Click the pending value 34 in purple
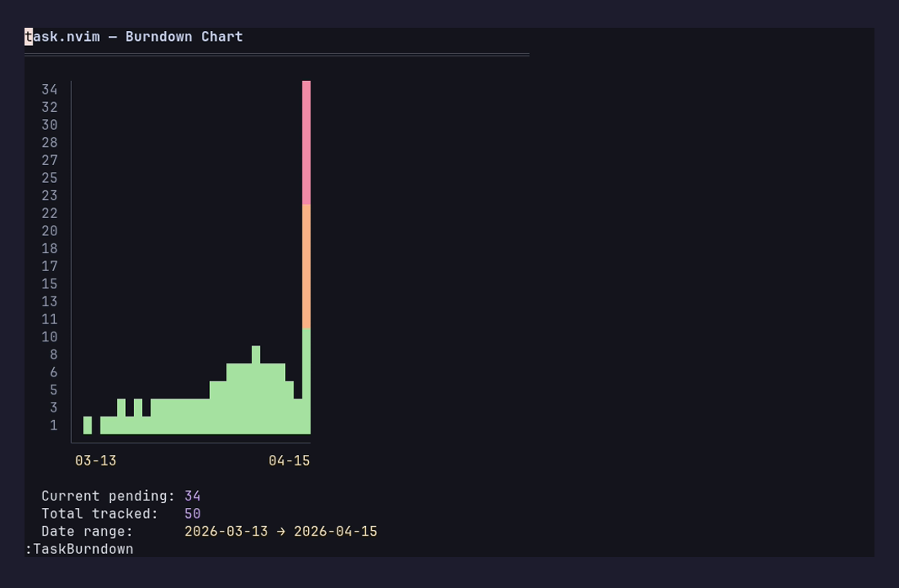The height and width of the screenshot is (588, 899). coord(193,497)
